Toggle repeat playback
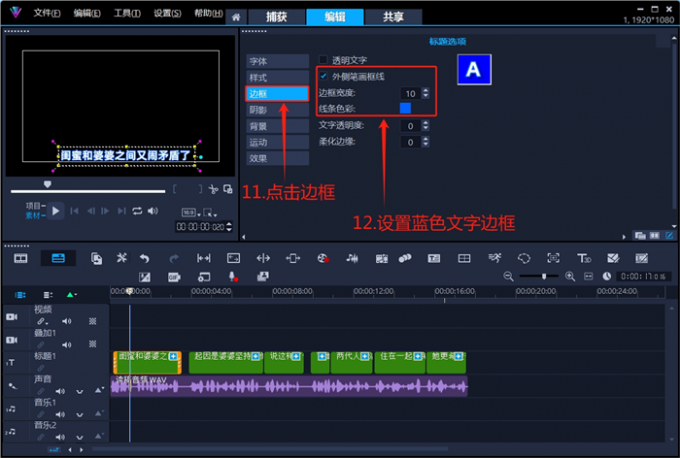Screen dimensions: 680x458 [x=137, y=211]
